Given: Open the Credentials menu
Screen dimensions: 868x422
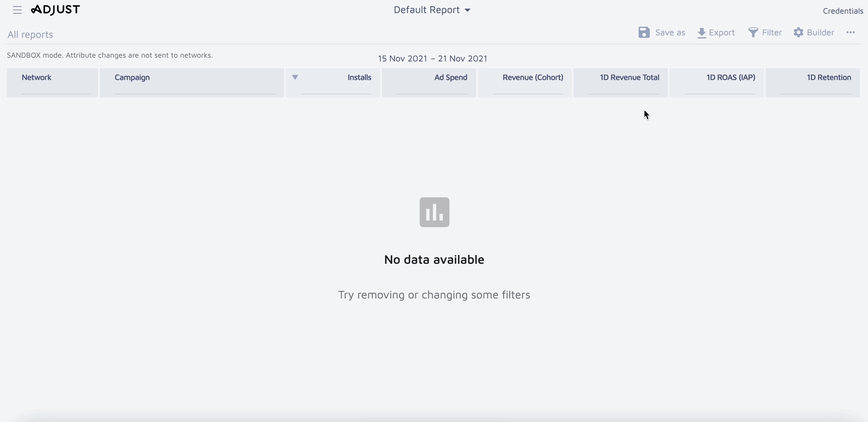Looking at the screenshot, I should click(842, 11).
